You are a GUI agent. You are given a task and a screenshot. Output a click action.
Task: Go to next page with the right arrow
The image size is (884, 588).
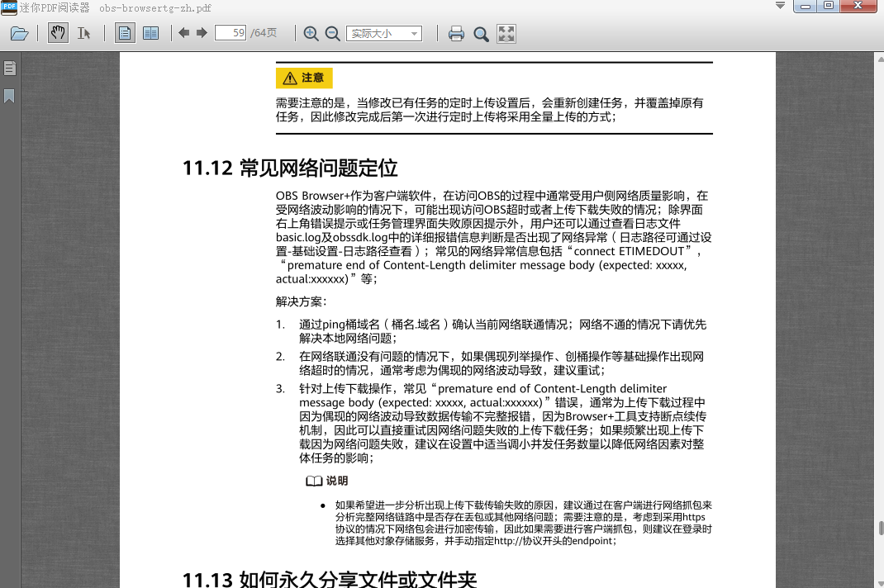[200, 33]
